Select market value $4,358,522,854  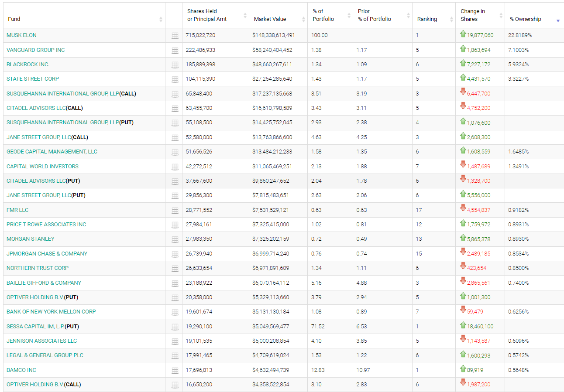coord(271,385)
